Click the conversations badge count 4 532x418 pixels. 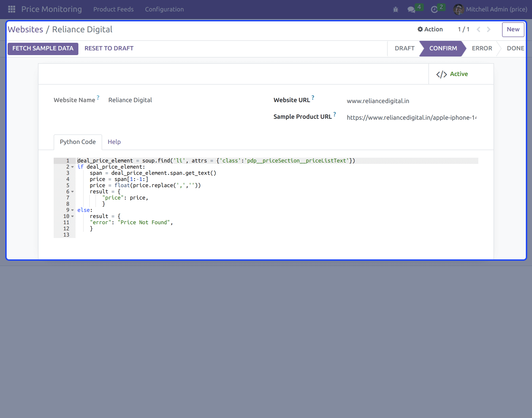(419, 7)
